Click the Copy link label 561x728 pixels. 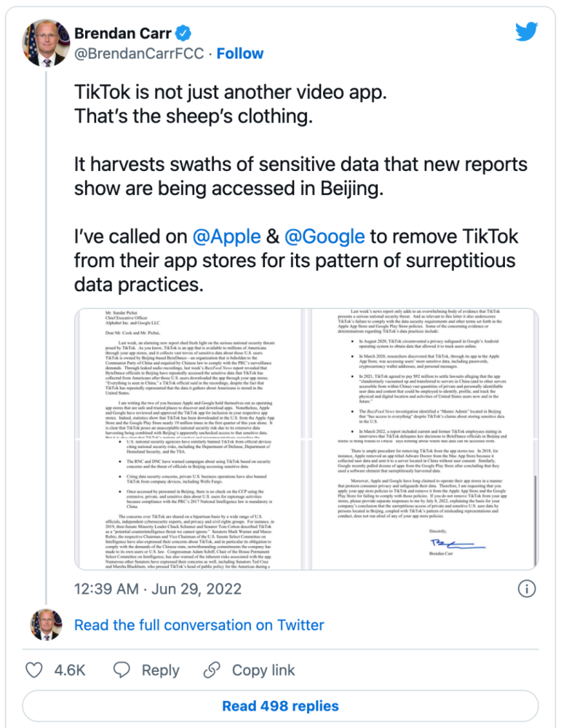tap(263, 670)
